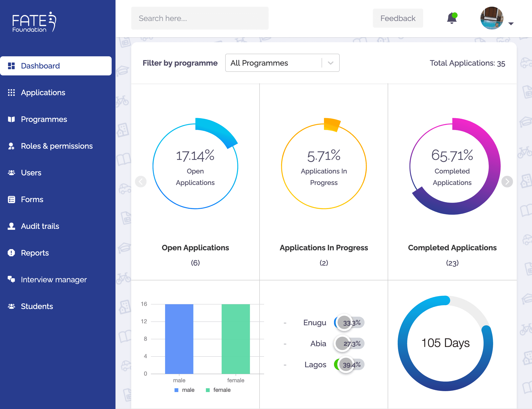Click the 65.71% Completed Applications ring
The height and width of the screenshot is (409, 532).
(452, 166)
